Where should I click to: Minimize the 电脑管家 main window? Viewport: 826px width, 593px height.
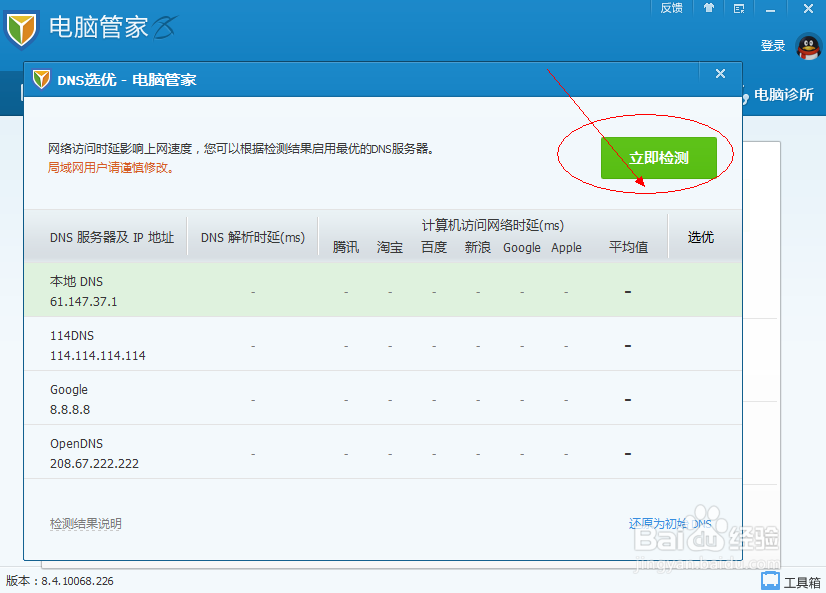[770, 9]
